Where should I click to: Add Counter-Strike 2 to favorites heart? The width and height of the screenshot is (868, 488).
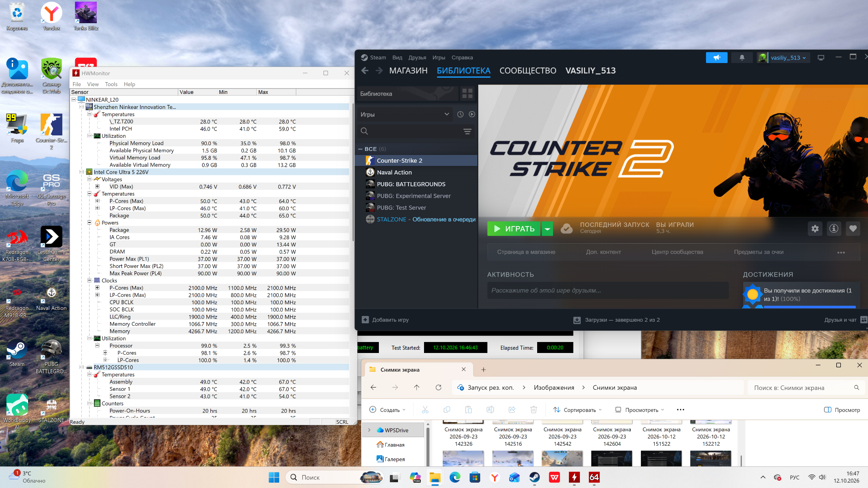point(853,229)
